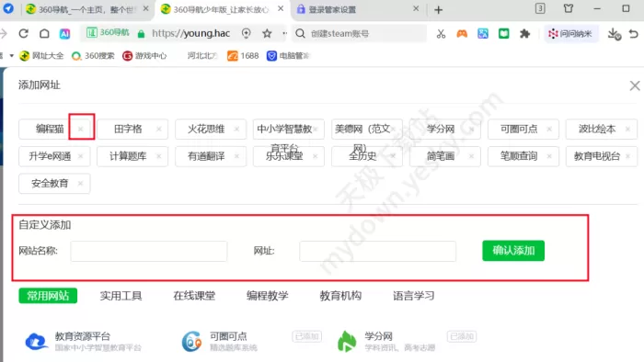Expand the bookmarks bar dropdown arrow
The image size is (644, 362).
pyautogui.click(x=11, y=55)
